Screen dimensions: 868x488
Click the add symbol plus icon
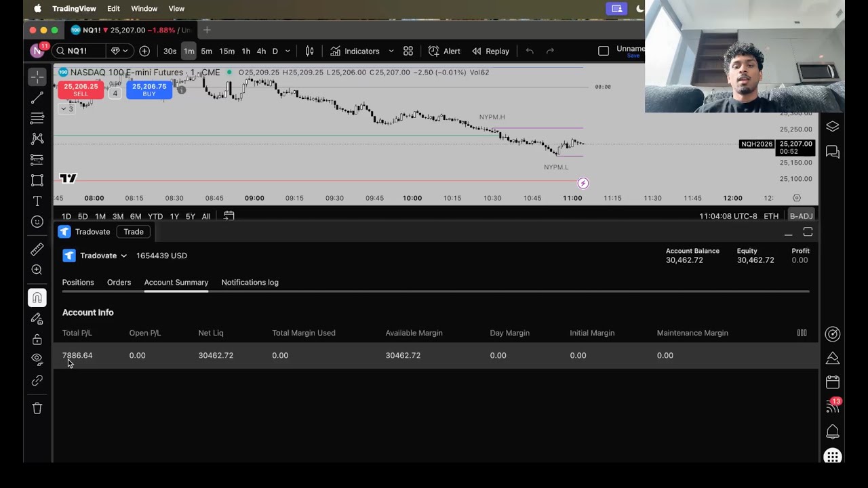tap(144, 51)
